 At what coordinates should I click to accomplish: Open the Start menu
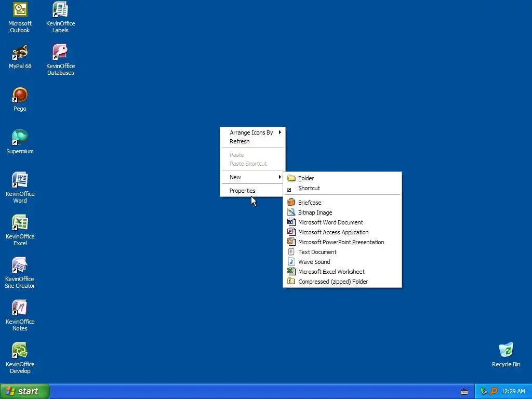tap(25, 391)
